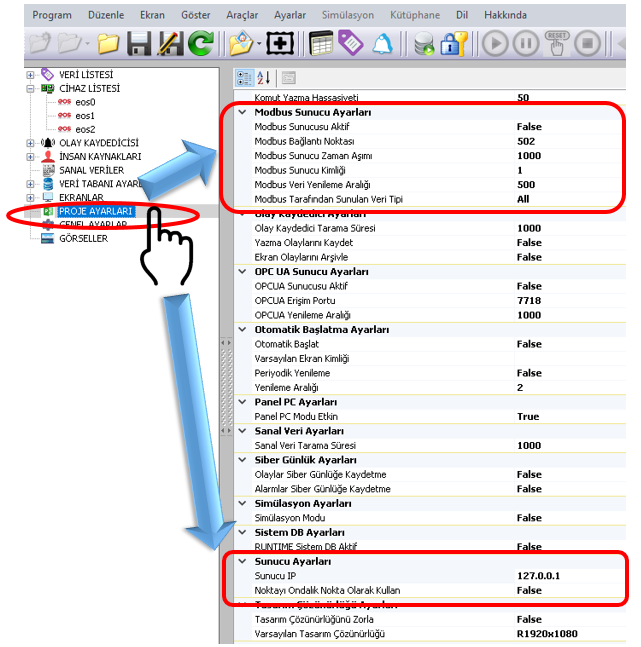Open the Program menu
641x647 pixels.
[x=52, y=15]
